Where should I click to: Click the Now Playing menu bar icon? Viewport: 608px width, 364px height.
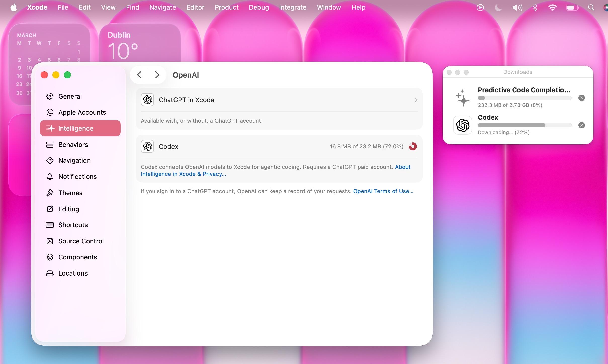tap(480, 8)
